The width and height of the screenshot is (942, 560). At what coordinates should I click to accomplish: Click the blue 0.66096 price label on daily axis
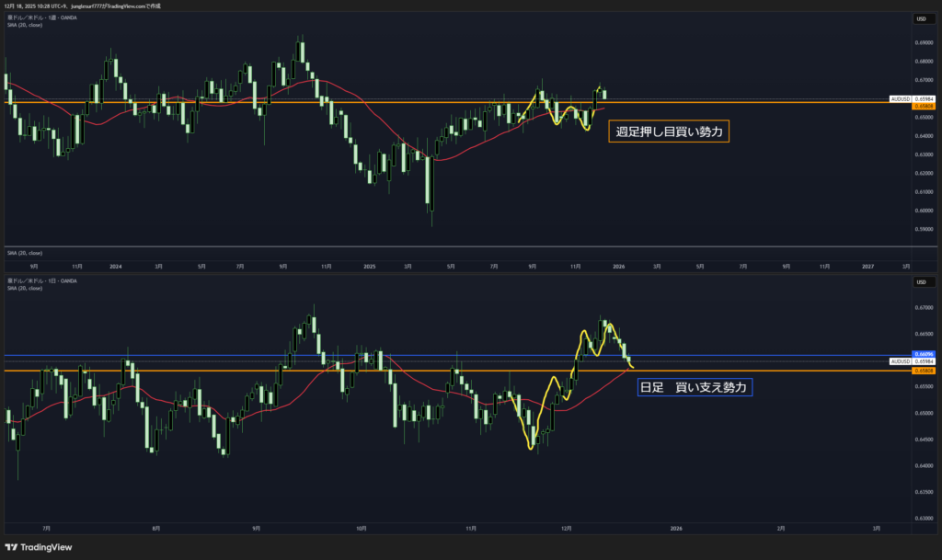pos(923,354)
